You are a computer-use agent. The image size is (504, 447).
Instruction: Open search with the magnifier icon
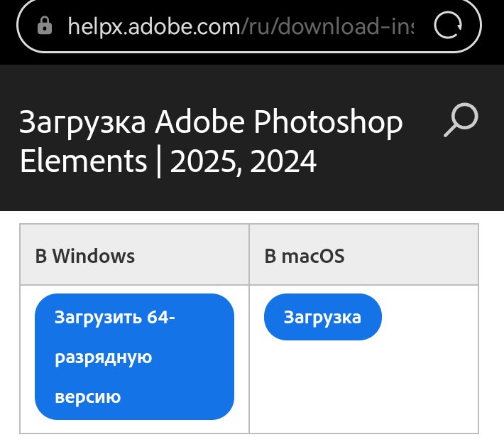tap(461, 119)
